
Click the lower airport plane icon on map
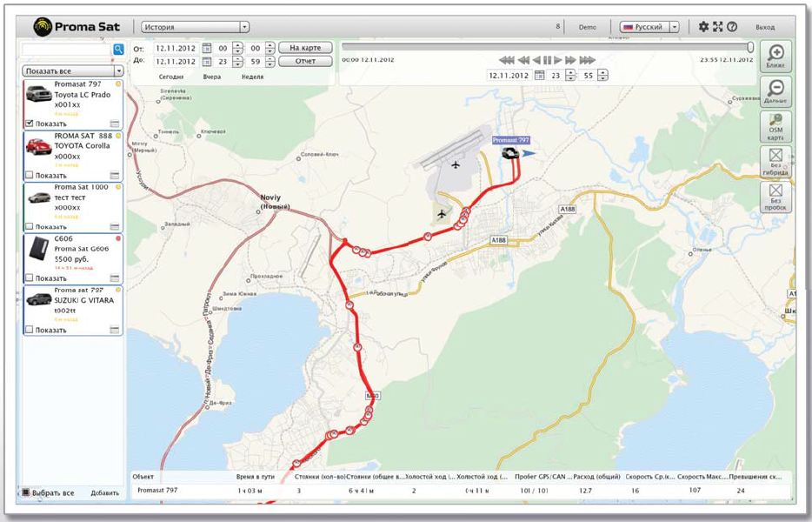tap(442, 213)
